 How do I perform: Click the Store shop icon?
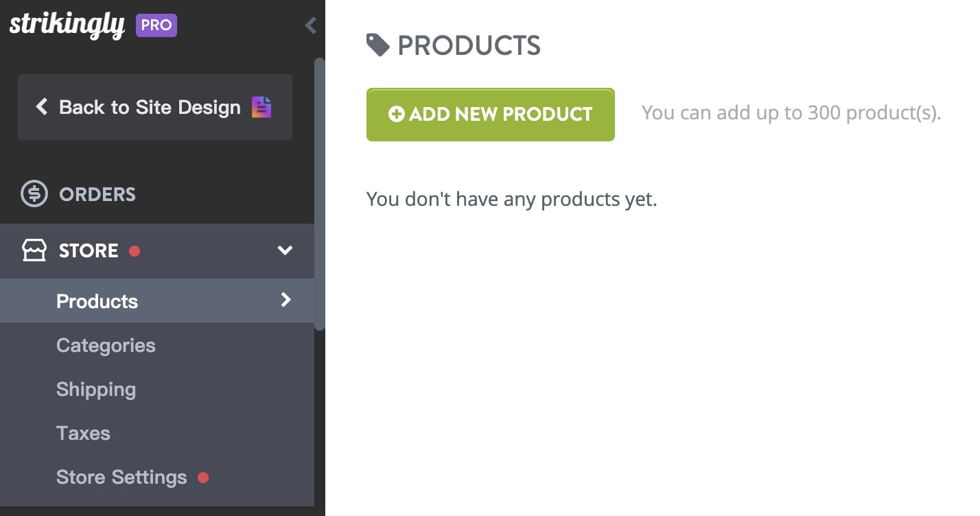point(34,250)
